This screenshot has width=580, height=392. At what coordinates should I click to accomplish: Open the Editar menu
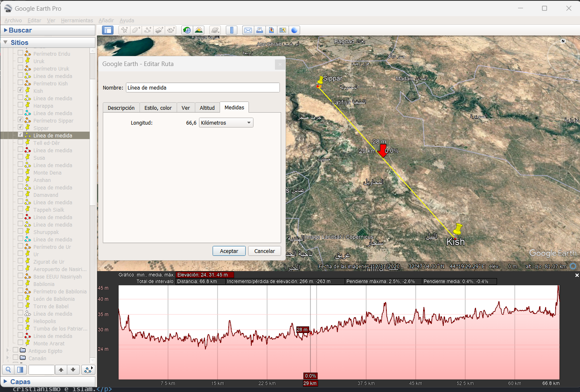coord(34,20)
